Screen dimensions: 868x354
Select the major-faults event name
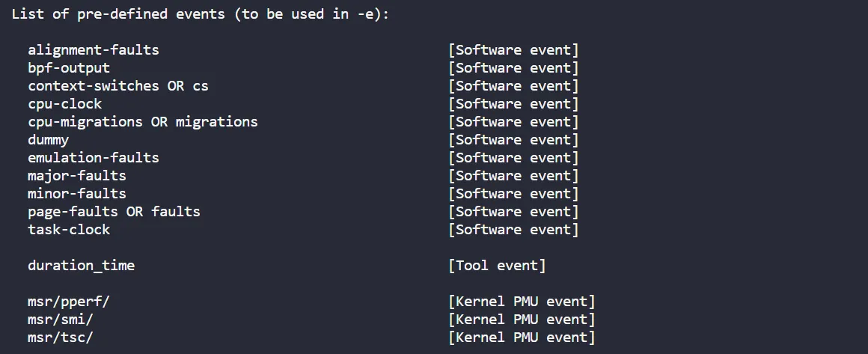click(x=77, y=176)
